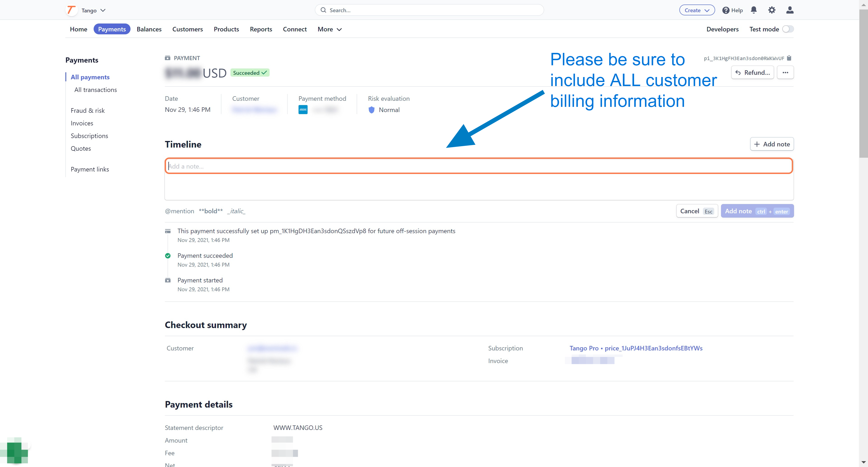Click the Refund button

752,72
